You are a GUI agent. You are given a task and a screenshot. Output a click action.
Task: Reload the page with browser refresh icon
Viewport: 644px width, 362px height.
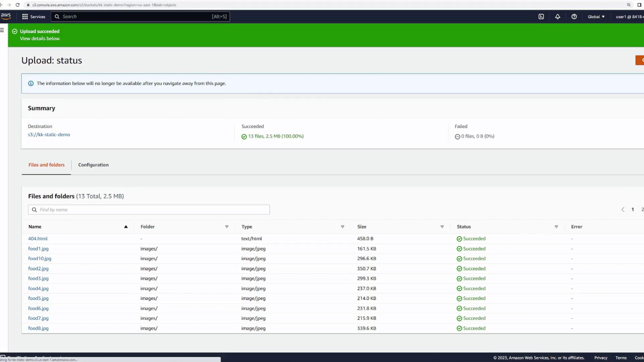pyautogui.click(x=17, y=5)
